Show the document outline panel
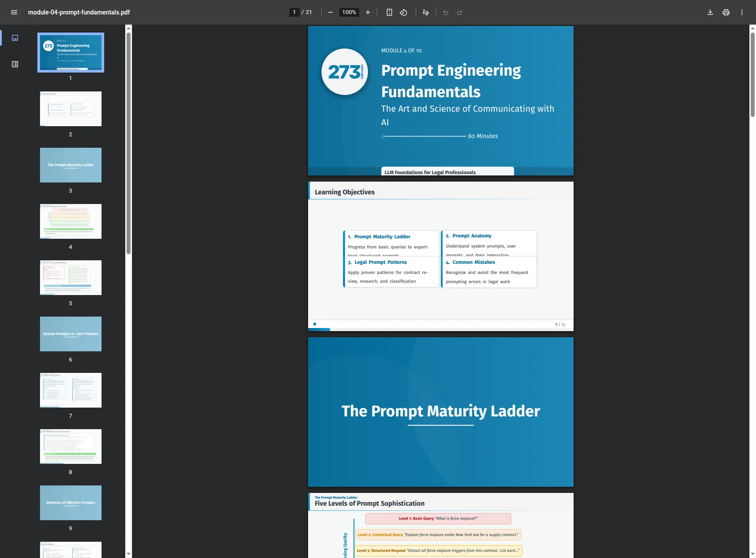This screenshot has width=756, height=558. [x=15, y=64]
